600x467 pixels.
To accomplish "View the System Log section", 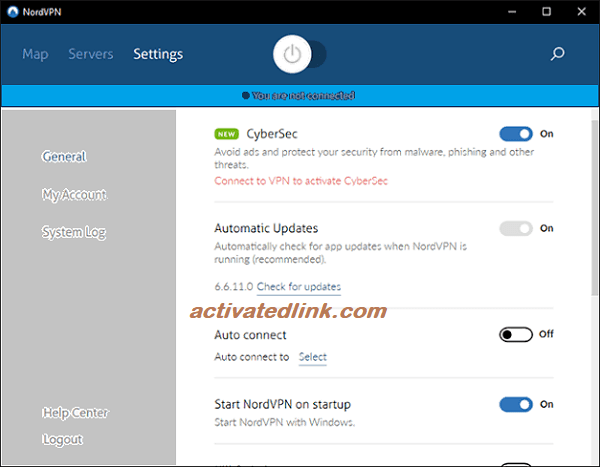I will click(74, 232).
